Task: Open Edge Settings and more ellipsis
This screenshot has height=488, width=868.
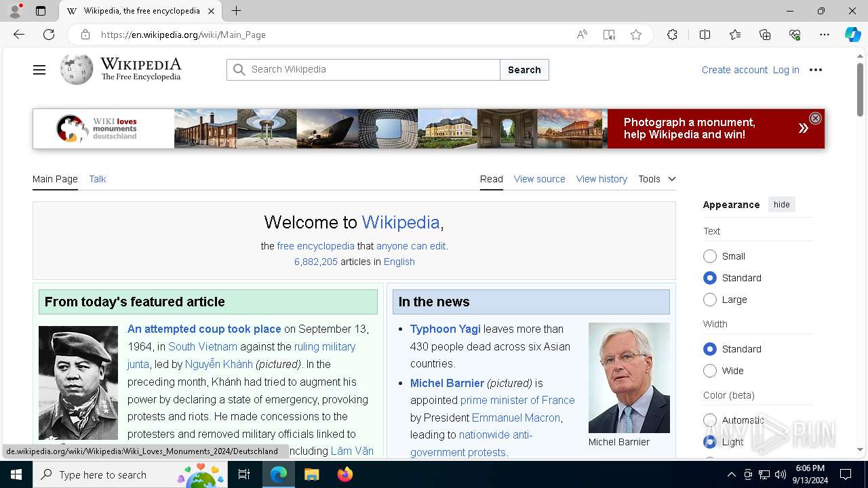Action: [825, 35]
